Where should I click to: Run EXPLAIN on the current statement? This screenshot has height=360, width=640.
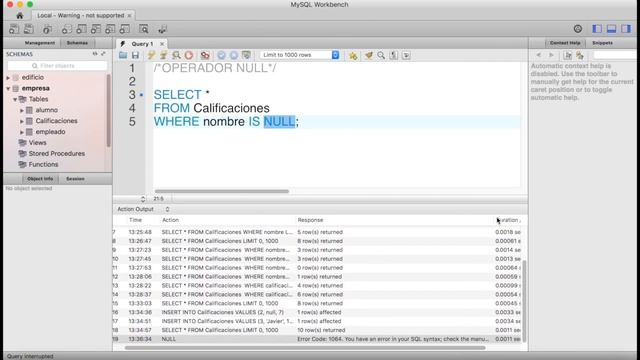click(x=176, y=55)
